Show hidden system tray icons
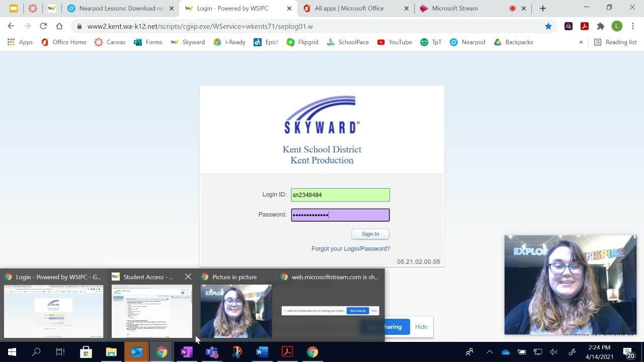644x362 pixels. click(490, 352)
